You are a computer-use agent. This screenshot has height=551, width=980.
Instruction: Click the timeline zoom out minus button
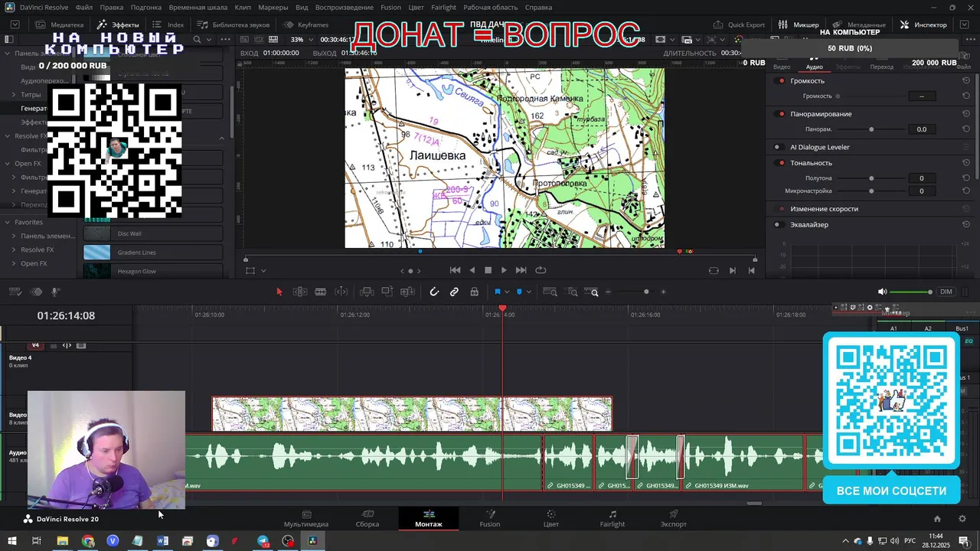[x=609, y=292]
